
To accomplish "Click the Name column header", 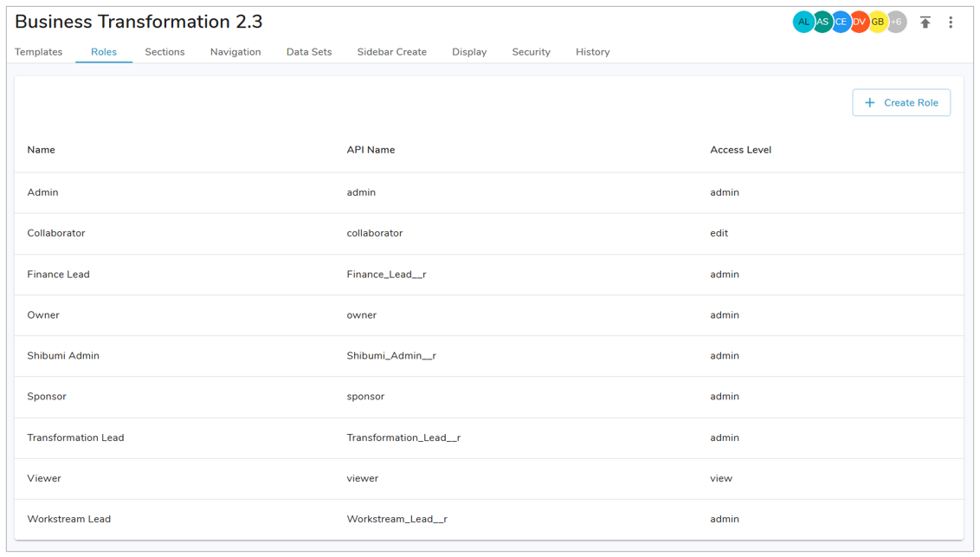I will click(x=41, y=150).
